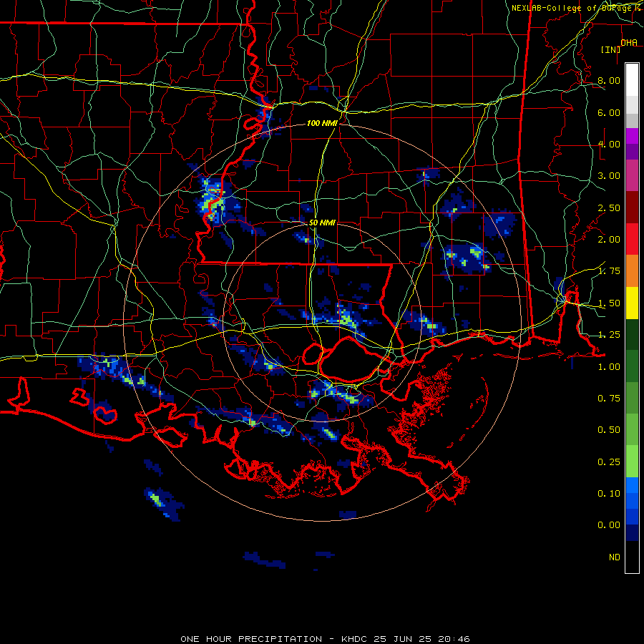Screen dimensions: 644x644
Task: Click the black ND swatch in the legend
Action: pyautogui.click(x=632, y=557)
